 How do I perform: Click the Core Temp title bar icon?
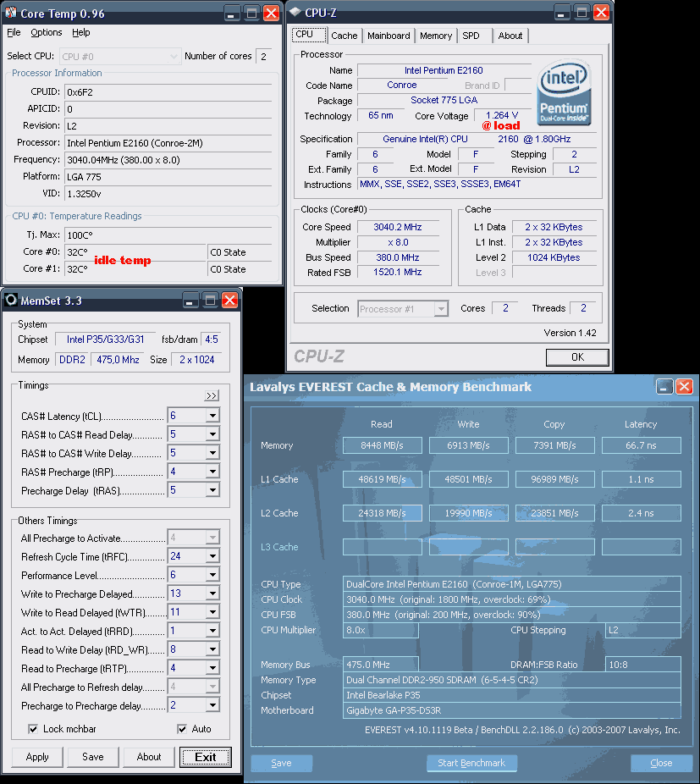[x=10, y=13]
